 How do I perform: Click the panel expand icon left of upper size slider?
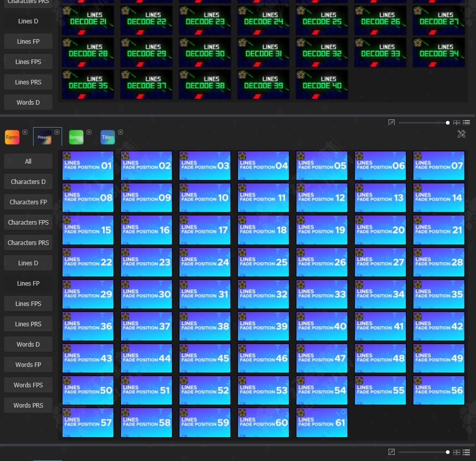391,122
